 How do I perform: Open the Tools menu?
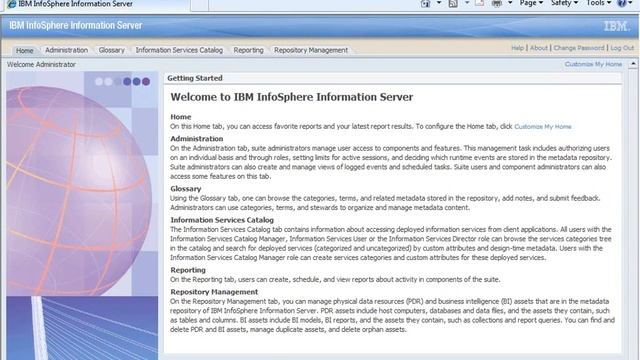click(598, 3)
